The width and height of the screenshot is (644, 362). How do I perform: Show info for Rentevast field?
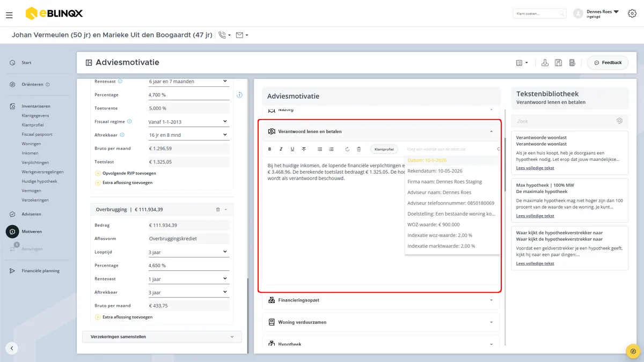120,82
